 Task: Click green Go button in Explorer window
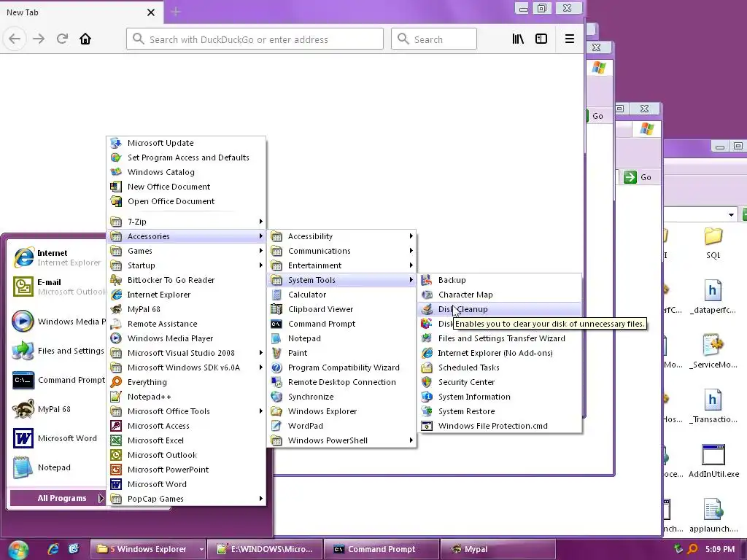[638, 177]
